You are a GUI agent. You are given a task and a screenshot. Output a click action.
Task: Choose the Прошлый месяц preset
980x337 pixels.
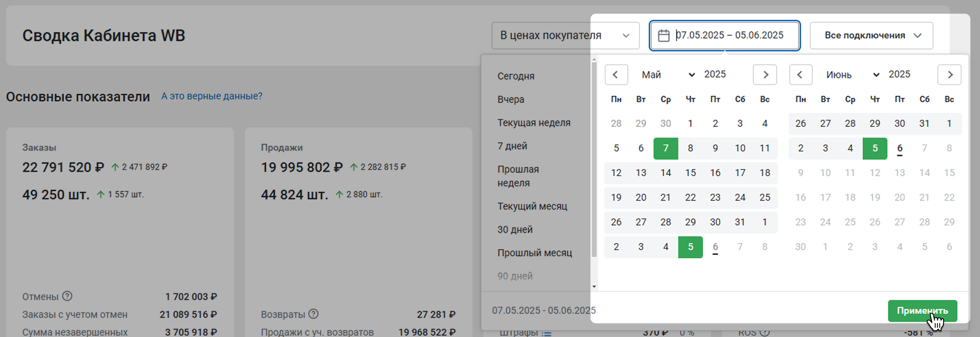[535, 253]
